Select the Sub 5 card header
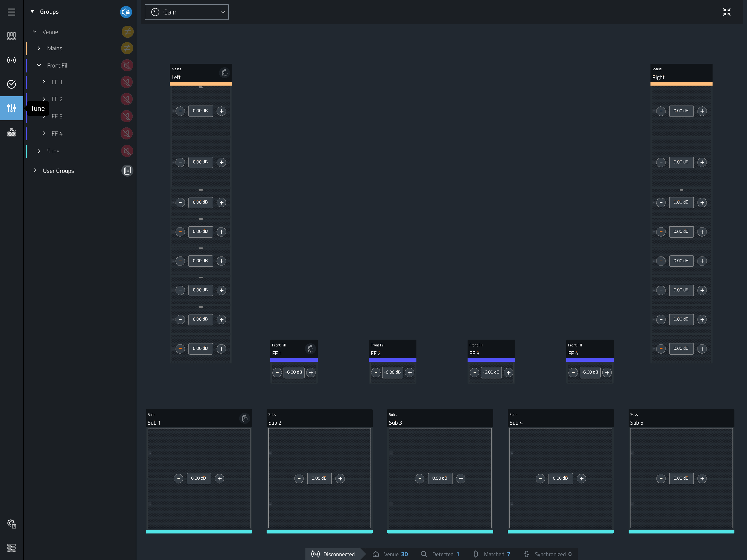Image resolution: width=747 pixels, height=560 pixels. 681,419
